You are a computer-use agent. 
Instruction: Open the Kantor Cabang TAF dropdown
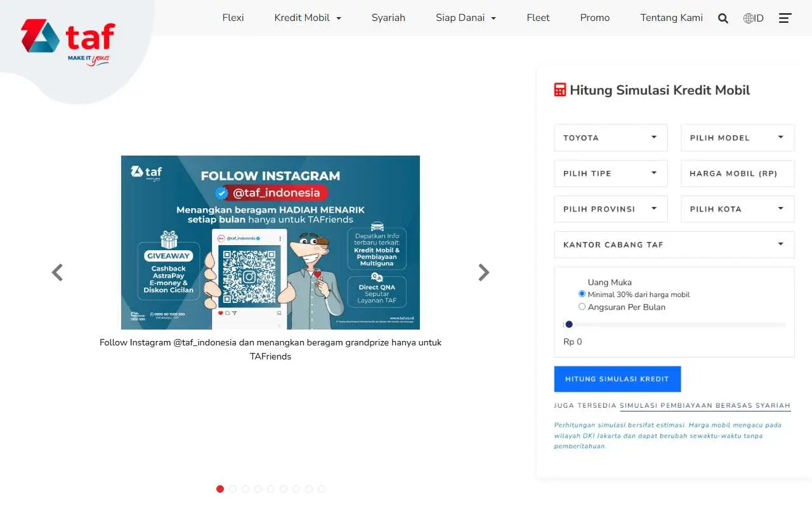[674, 244]
